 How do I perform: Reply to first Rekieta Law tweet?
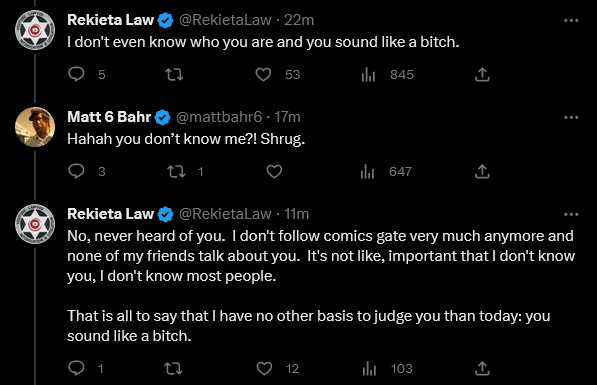pos(77,74)
